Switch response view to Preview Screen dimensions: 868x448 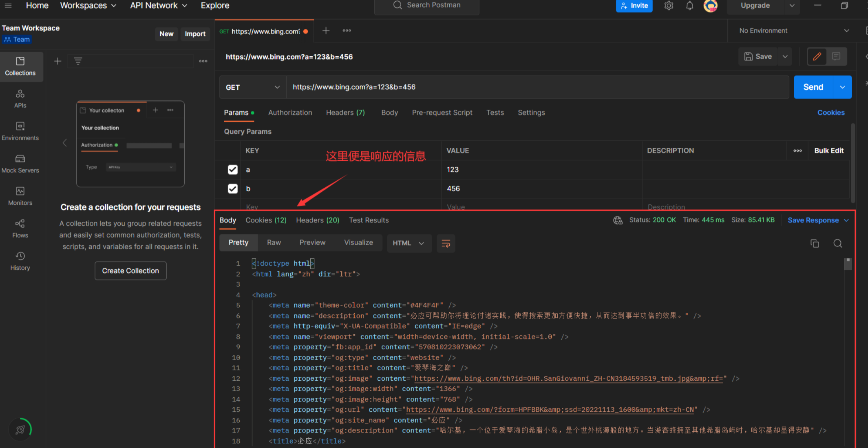312,243
